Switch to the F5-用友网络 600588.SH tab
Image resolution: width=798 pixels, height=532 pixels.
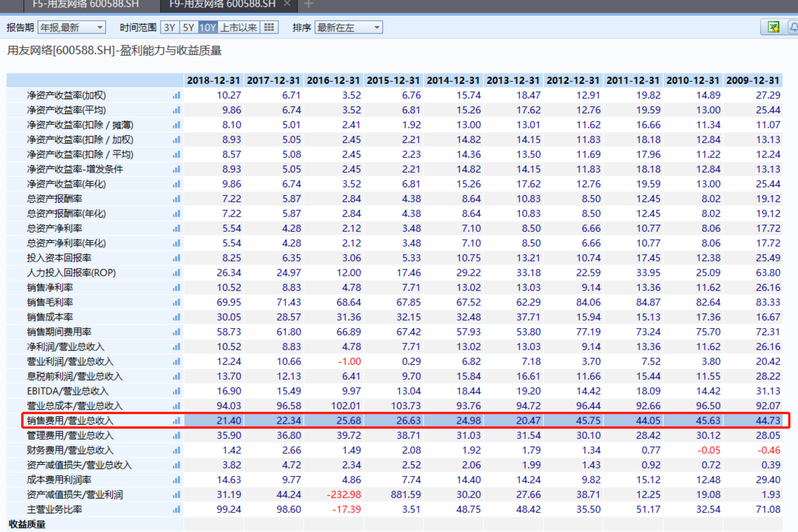point(86,5)
